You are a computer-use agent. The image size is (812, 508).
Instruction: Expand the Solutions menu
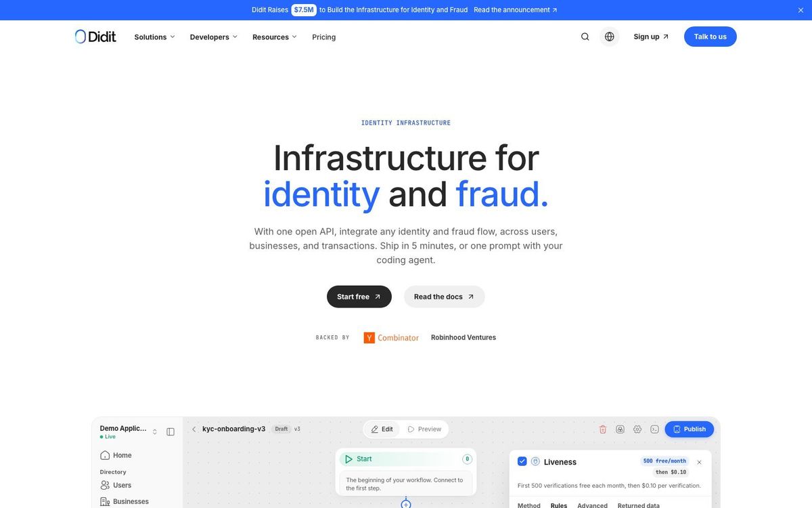pos(154,37)
